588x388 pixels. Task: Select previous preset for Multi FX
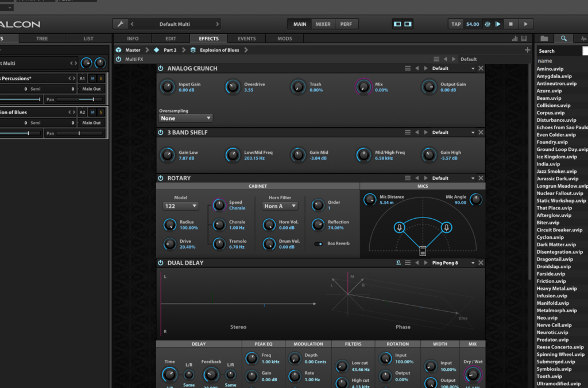[445, 59]
